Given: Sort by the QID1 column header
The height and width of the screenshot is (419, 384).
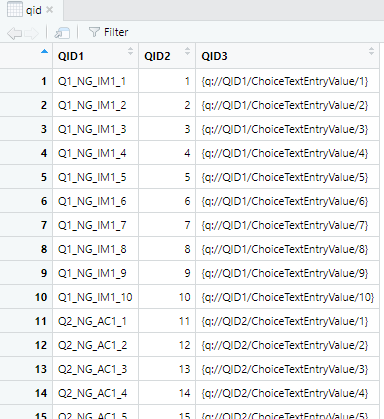Looking at the screenshot, I should 95,56.
